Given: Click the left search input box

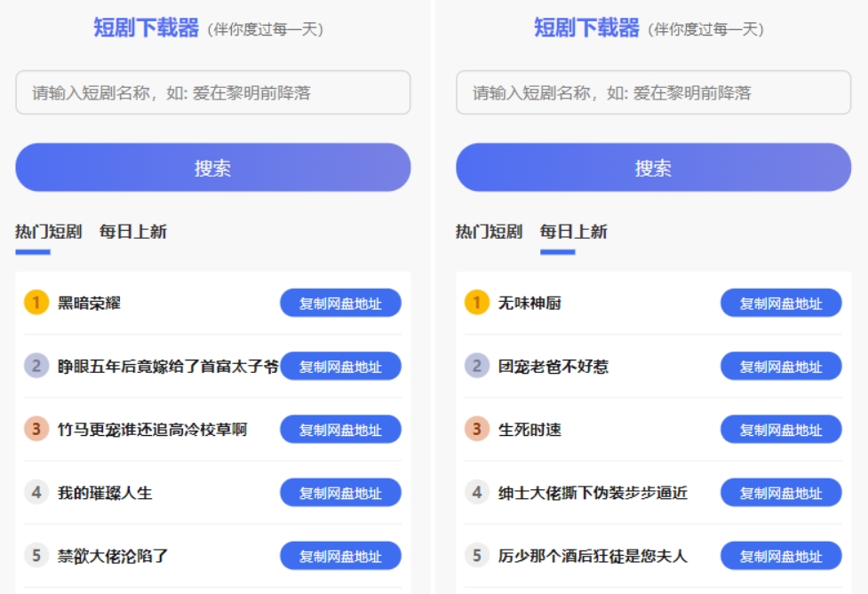Looking at the screenshot, I should point(211,91).
